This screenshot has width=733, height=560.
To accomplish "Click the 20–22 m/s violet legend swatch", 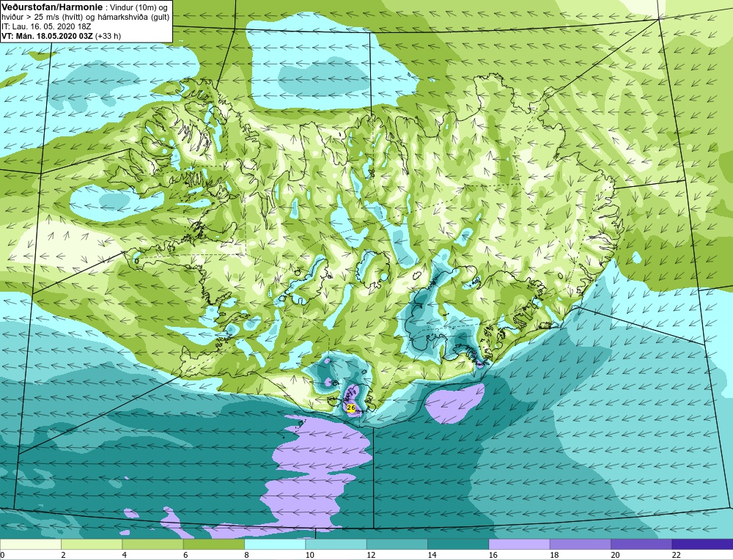I will pos(641,544).
